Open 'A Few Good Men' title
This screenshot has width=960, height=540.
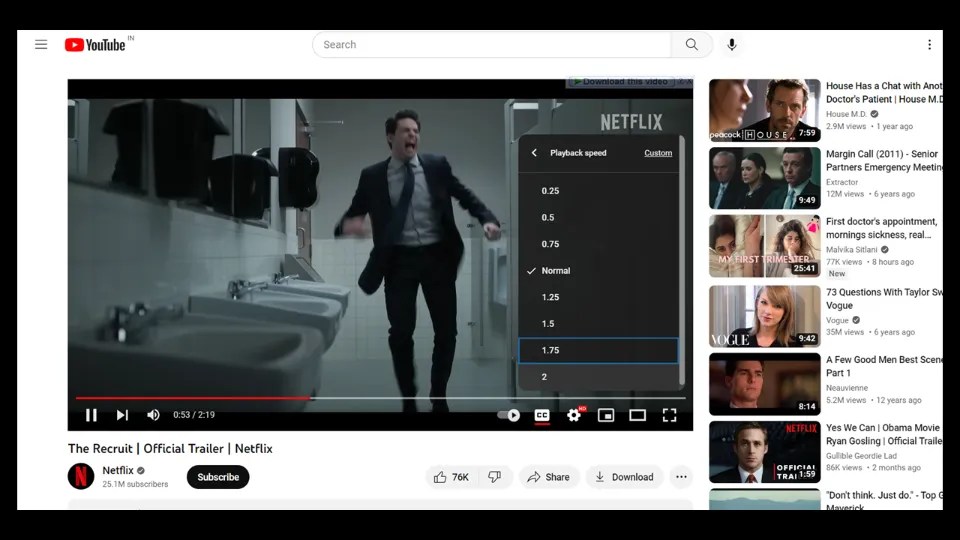(884, 366)
